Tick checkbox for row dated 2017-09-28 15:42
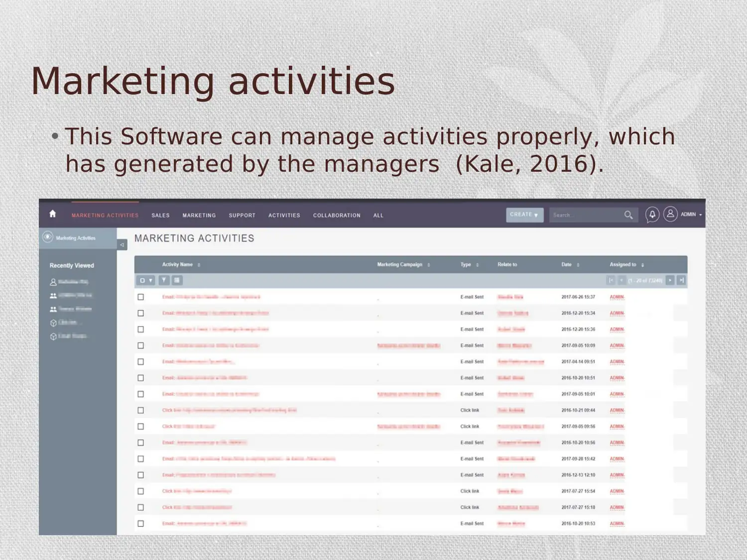Viewport: 747px width, 560px height. [141, 459]
